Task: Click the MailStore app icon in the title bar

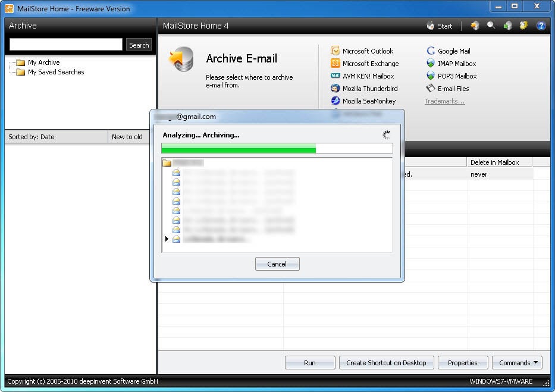Action: point(9,8)
